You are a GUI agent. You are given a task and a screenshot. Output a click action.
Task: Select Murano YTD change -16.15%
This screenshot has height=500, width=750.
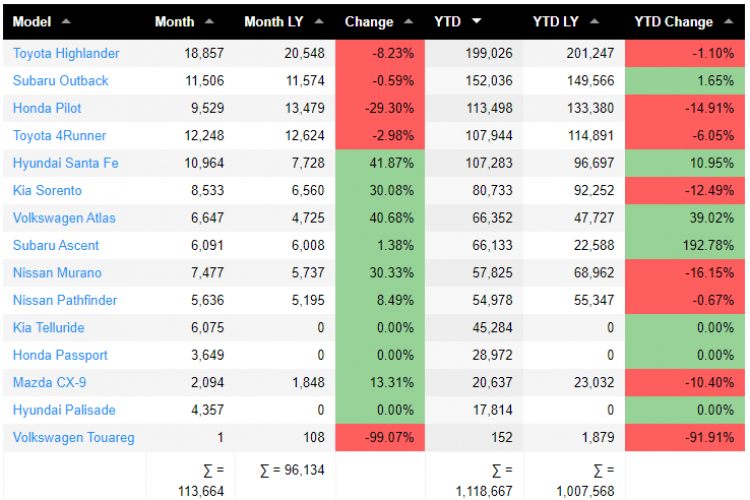(684, 273)
